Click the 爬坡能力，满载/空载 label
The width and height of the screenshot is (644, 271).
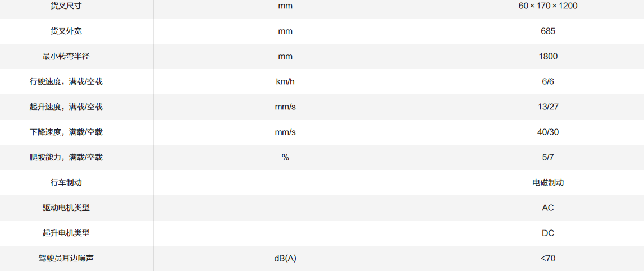tap(66, 157)
